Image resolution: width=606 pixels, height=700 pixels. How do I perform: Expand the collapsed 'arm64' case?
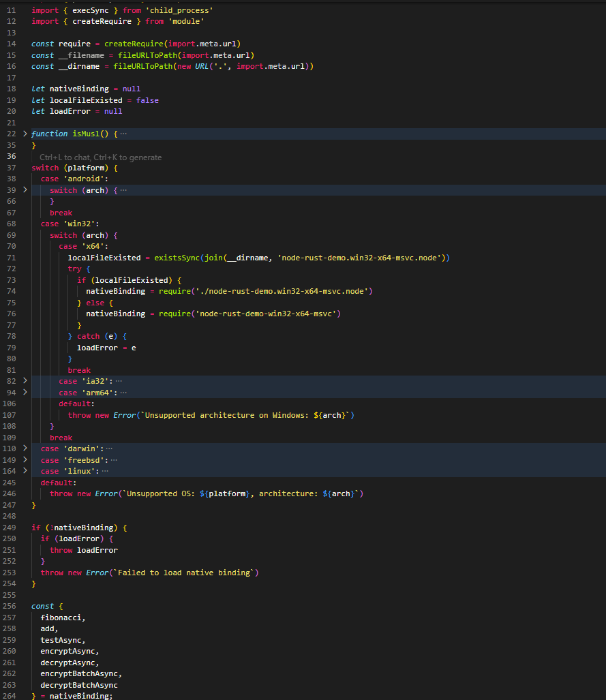pyautogui.click(x=25, y=393)
